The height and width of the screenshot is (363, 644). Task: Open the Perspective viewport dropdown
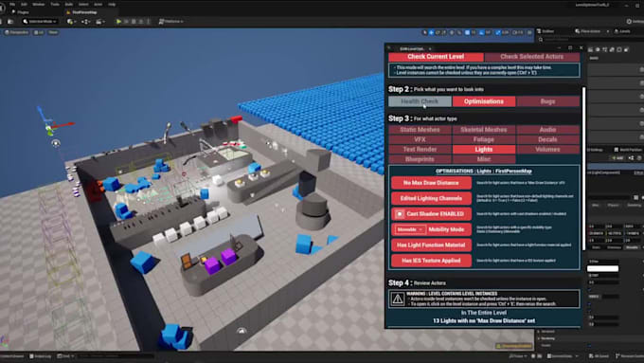tap(17, 32)
